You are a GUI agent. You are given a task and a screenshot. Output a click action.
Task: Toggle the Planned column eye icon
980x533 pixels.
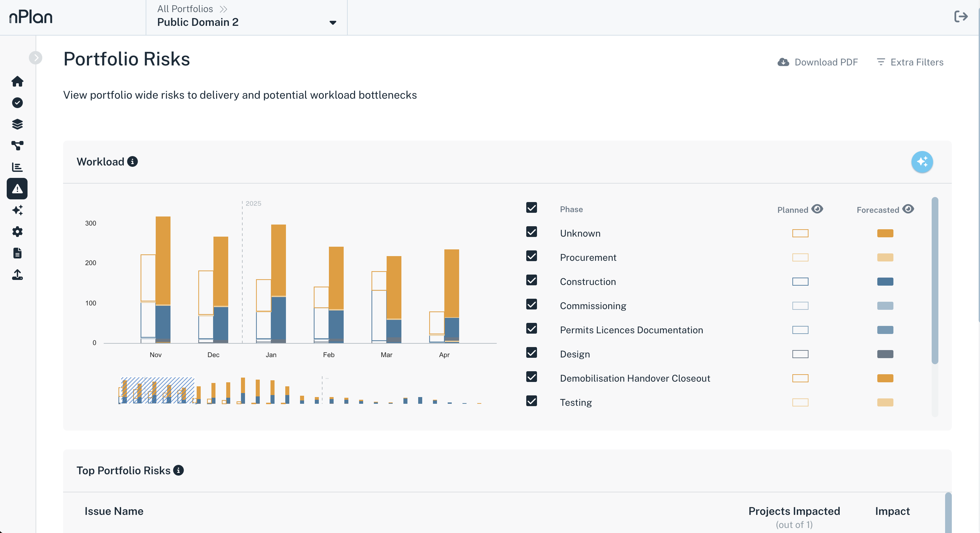(817, 209)
